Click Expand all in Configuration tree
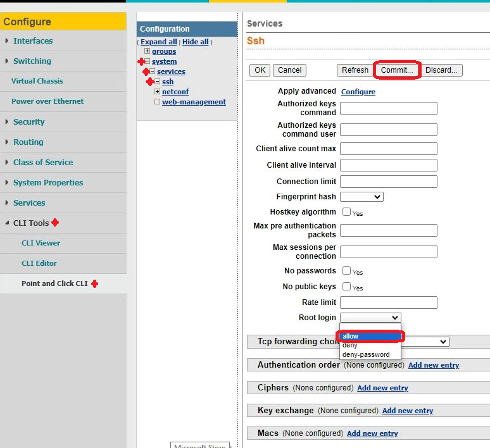The height and width of the screenshot is (448, 490). 158,42
